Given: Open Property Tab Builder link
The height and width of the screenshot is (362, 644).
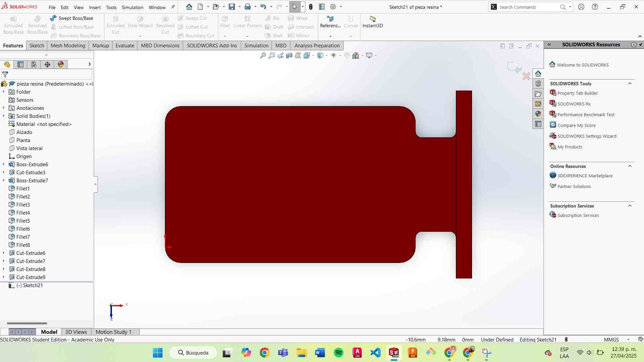Looking at the screenshot, I should (x=577, y=93).
